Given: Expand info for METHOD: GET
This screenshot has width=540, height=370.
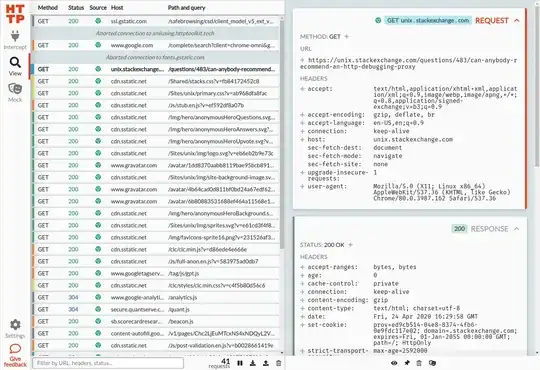Looking at the screenshot, I should [346, 37].
